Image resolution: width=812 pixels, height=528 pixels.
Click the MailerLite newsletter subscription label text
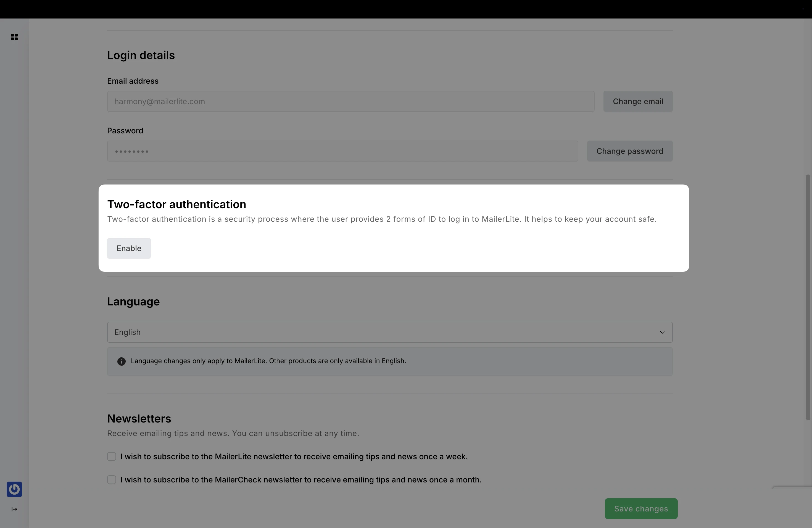pyautogui.click(x=294, y=456)
